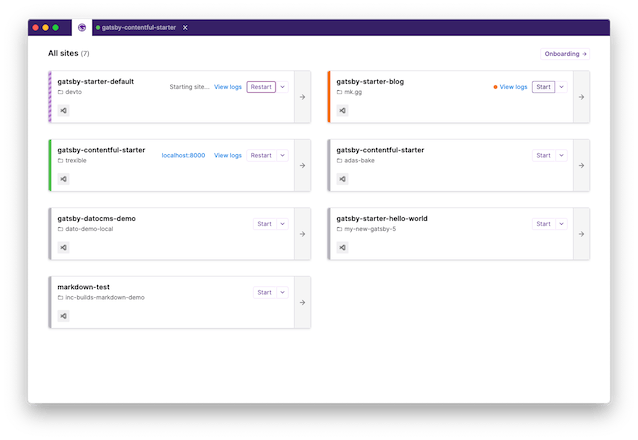Open the Onboarding link
Screen dimensions: 638x440
pyautogui.click(x=565, y=54)
